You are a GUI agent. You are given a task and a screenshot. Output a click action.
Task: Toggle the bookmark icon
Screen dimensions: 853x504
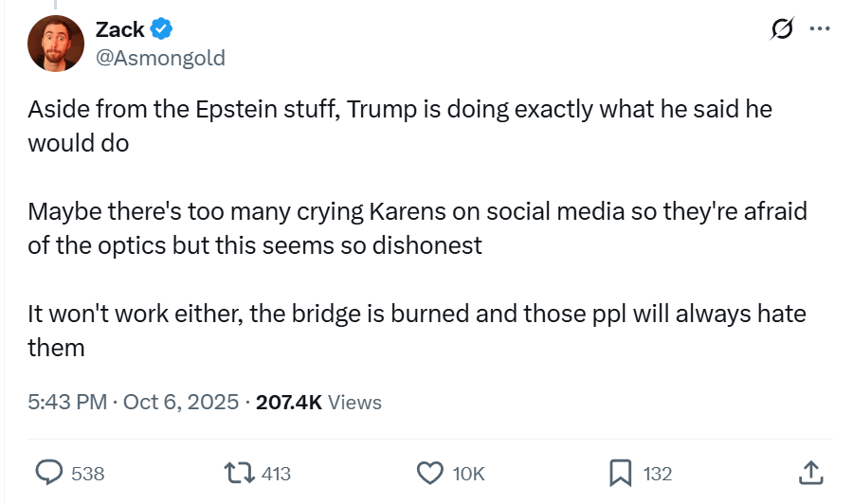click(621, 473)
